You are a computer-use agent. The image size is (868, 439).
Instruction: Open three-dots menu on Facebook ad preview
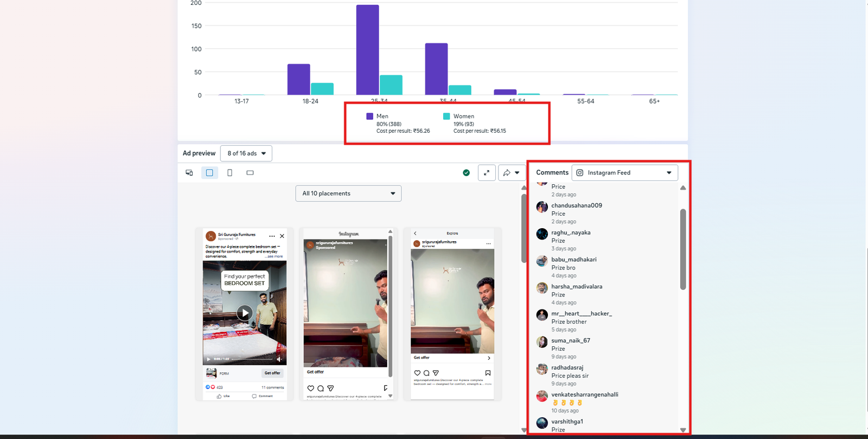click(x=272, y=236)
